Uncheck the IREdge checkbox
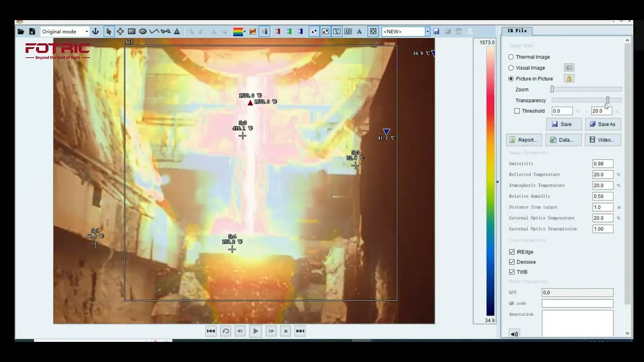Image resolution: width=644 pixels, height=362 pixels. pos(512,252)
